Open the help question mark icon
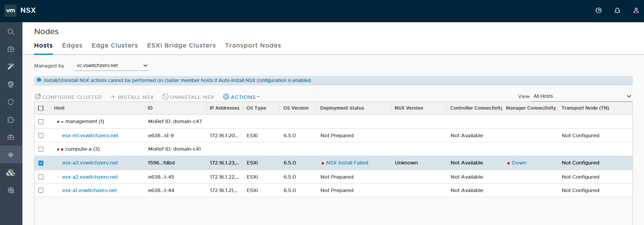 point(598,10)
